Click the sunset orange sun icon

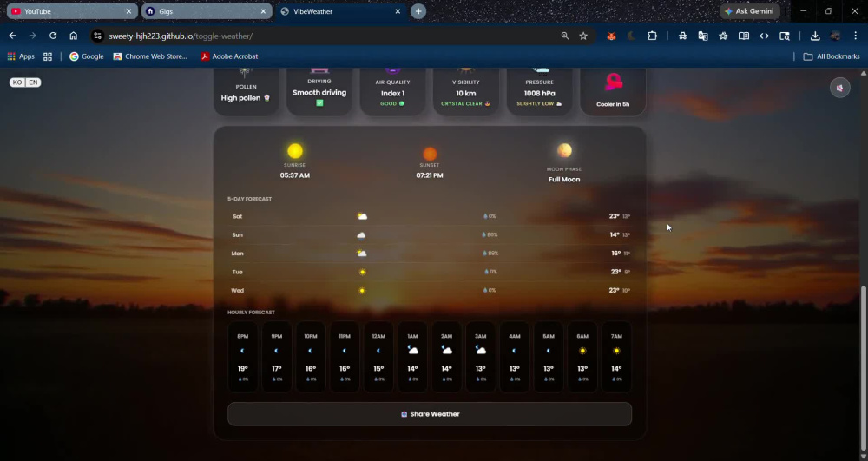[430, 154]
